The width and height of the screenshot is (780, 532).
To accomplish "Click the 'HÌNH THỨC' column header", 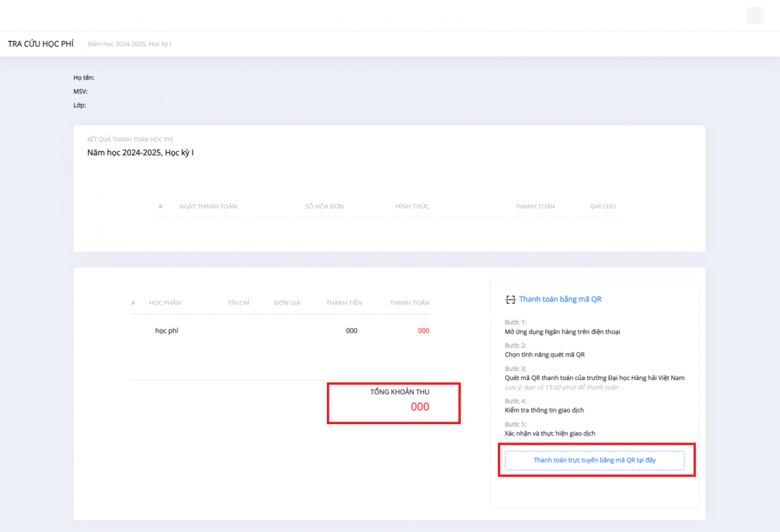I will [412, 207].
